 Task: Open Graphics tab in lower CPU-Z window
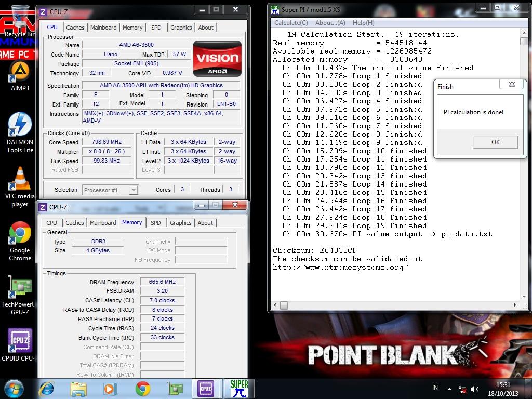click(180, 223)
